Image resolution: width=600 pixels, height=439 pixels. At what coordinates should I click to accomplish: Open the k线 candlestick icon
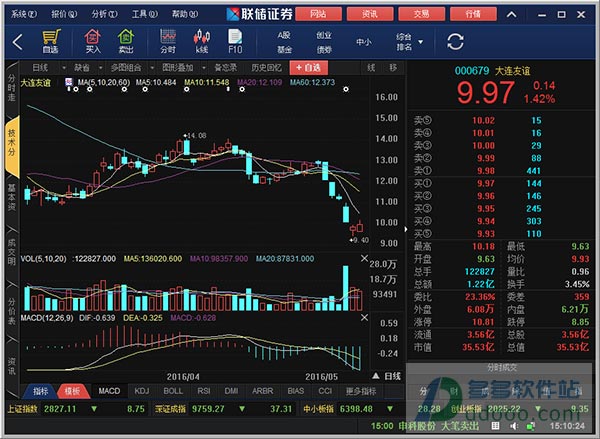tap(202, 41)
